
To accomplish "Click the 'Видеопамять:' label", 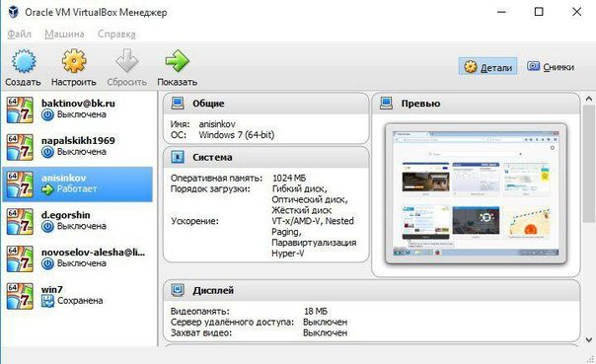I will 200,311.
